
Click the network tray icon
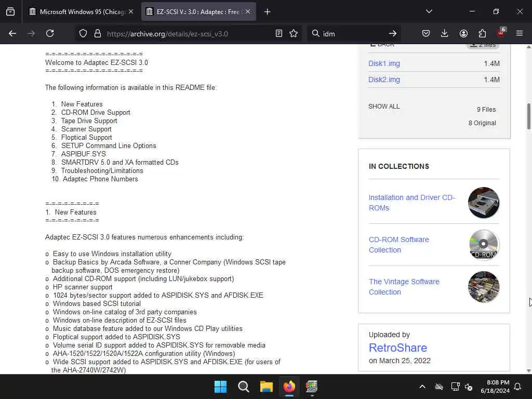point(455,387)
